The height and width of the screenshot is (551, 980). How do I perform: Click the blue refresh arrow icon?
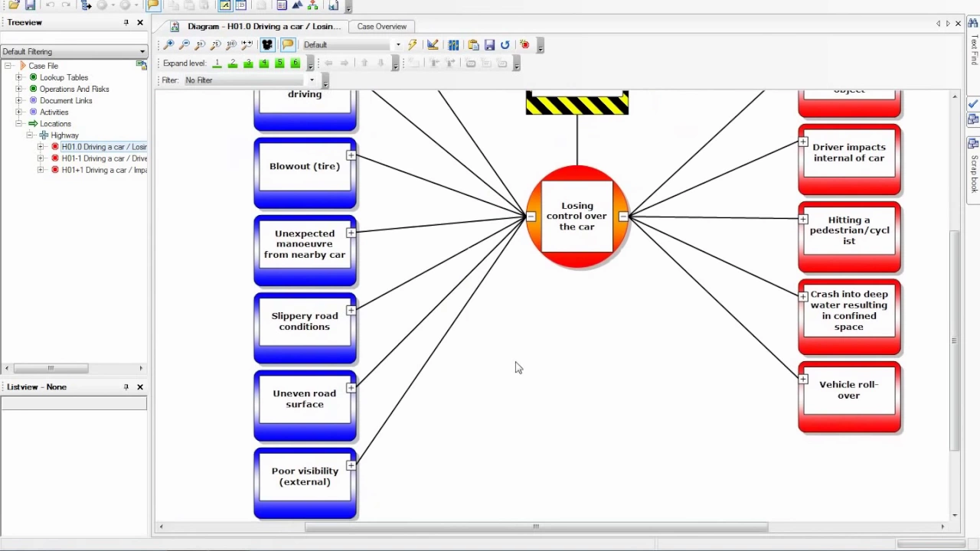pyautogui.click(x=505, y=45)
